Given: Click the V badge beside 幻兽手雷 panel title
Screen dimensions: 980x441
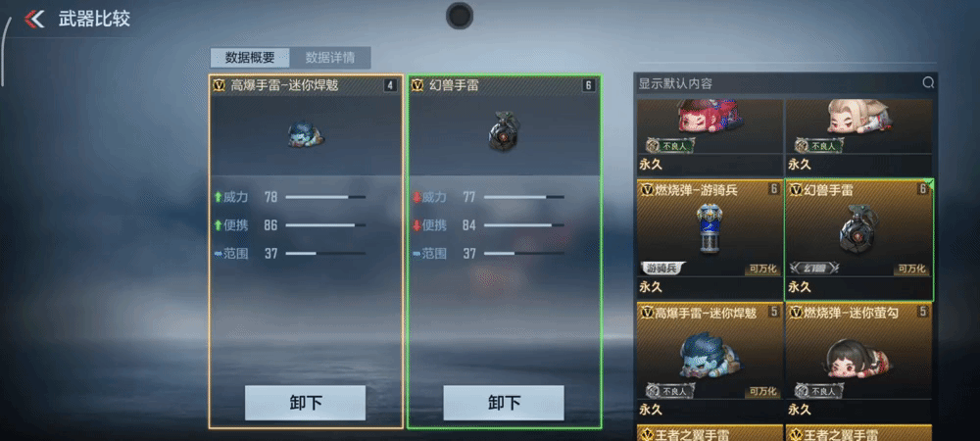Looking at the screenshot, I should click(x=417, y=85).
